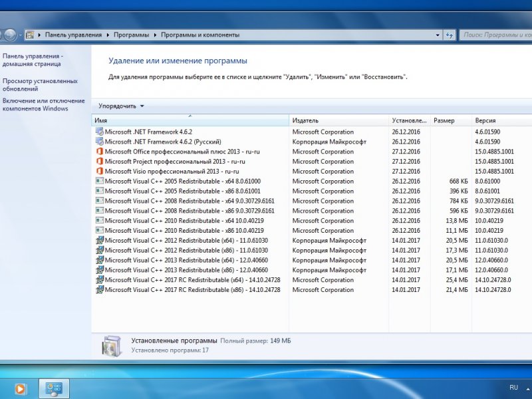This screenshot has height=399, width=532.
Task: Click Visual C++ 2010 x86 row icon
Action: coord(99,230)
